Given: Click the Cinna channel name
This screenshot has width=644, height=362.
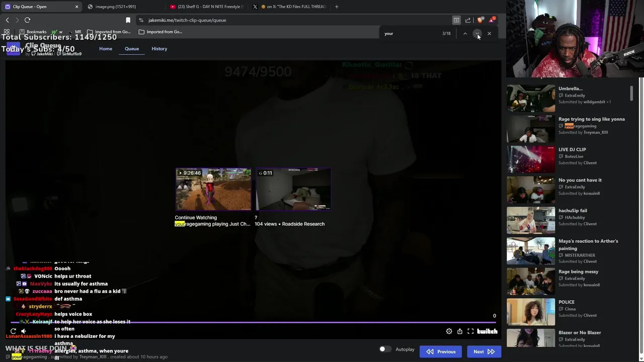Looking at the screenshot, I should pos(570,309).
